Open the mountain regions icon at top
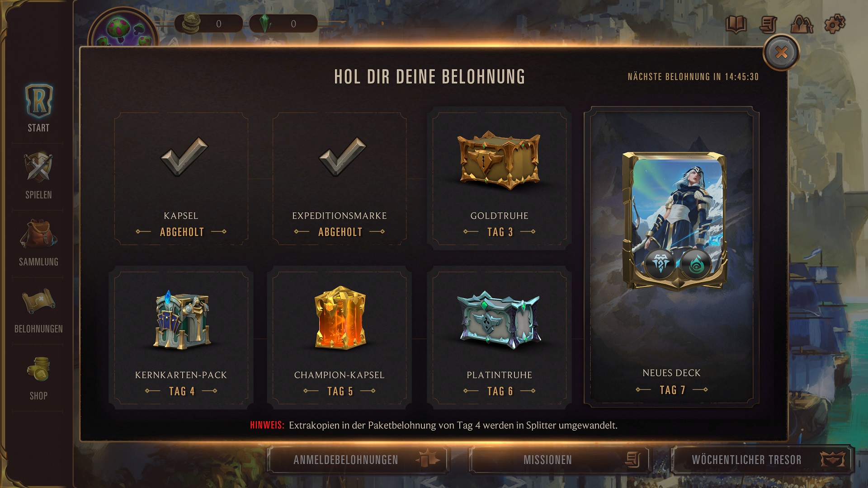Image resolution: width=868 pixels, height=488 pixels. 802,24
